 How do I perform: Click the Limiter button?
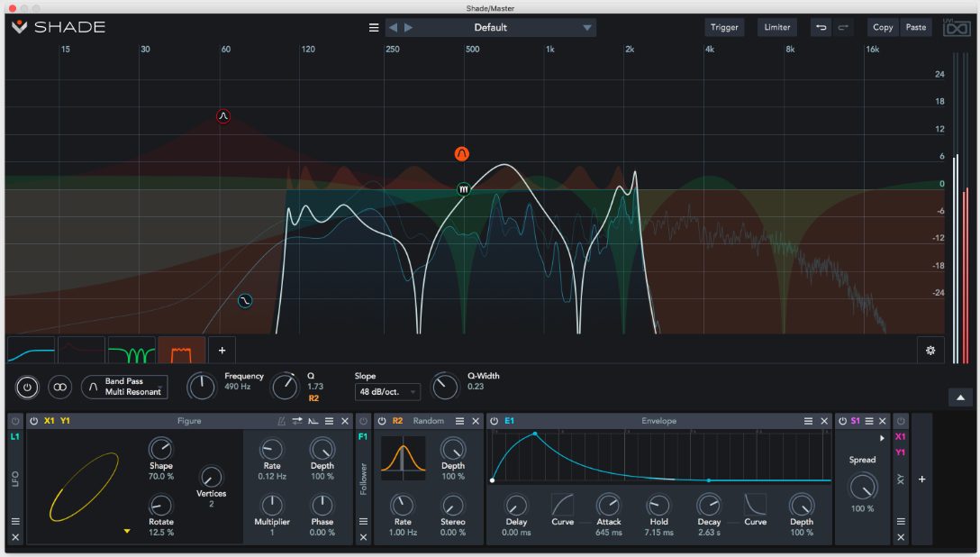(x=776, y=28)
